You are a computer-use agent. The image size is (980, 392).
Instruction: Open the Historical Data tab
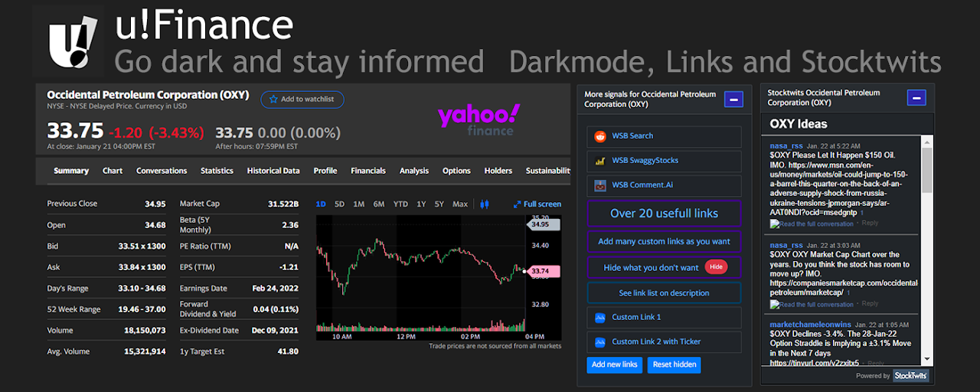[273, 171]
